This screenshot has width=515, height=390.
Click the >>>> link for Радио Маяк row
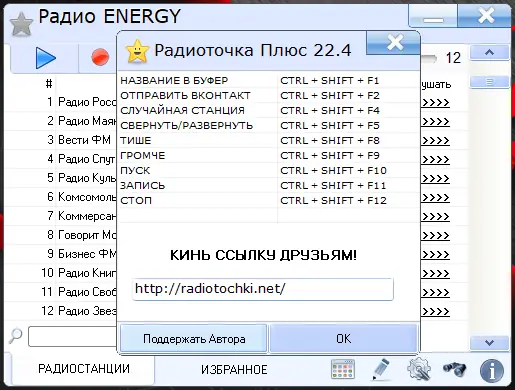435,121
